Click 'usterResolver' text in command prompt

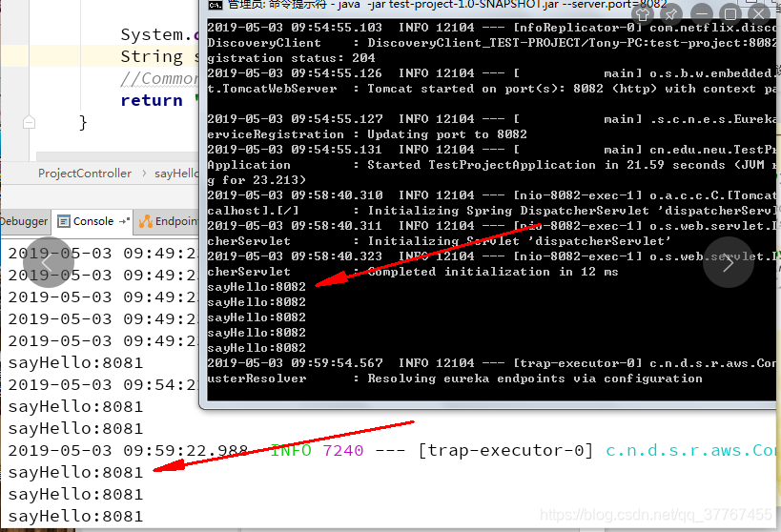coord(257,379)
